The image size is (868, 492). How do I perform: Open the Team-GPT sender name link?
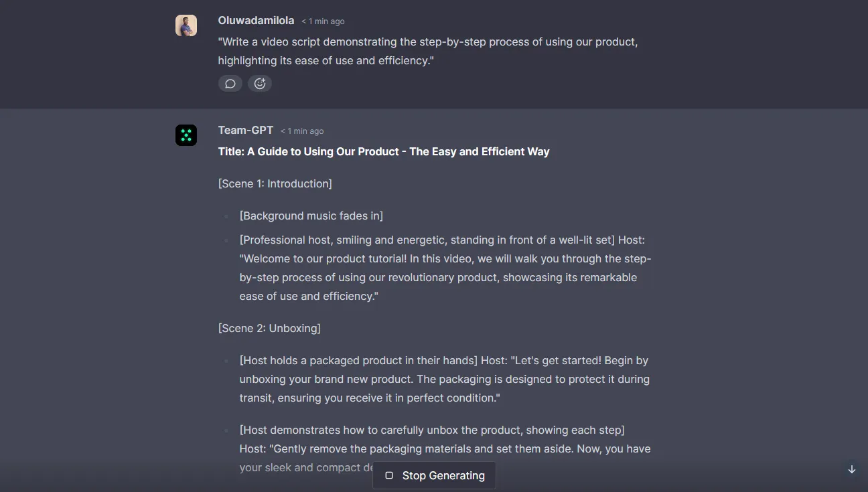click(245, 130)
